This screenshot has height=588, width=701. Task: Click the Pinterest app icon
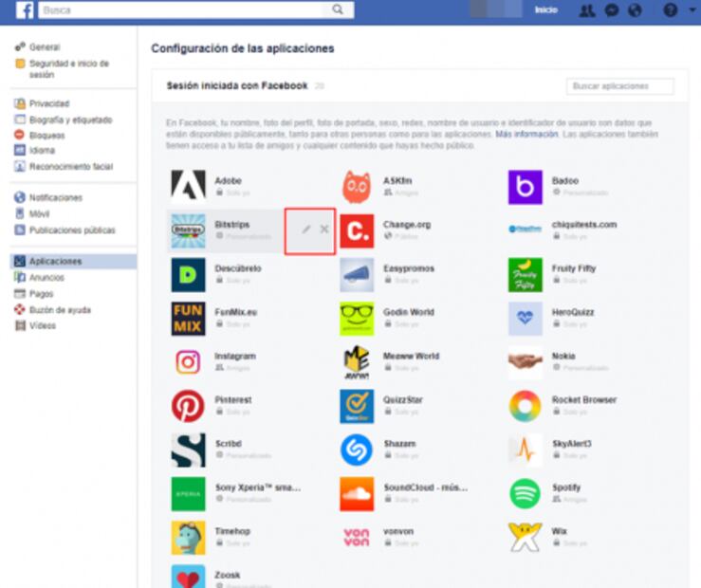(x=188, y=406)
